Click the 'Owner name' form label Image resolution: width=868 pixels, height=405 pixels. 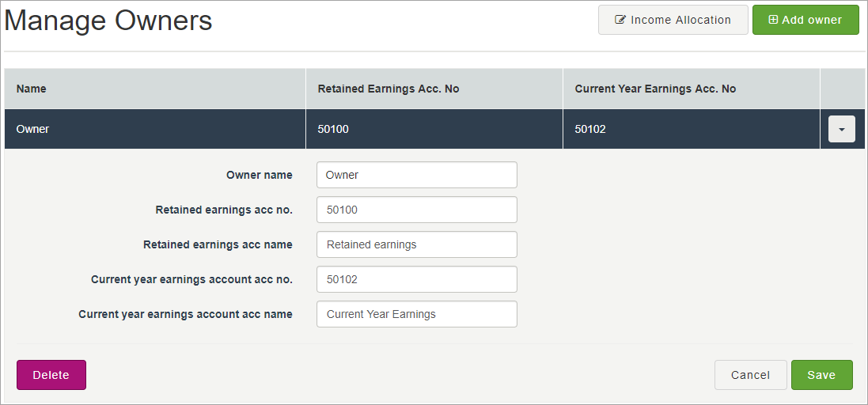(x=259, y=175)
